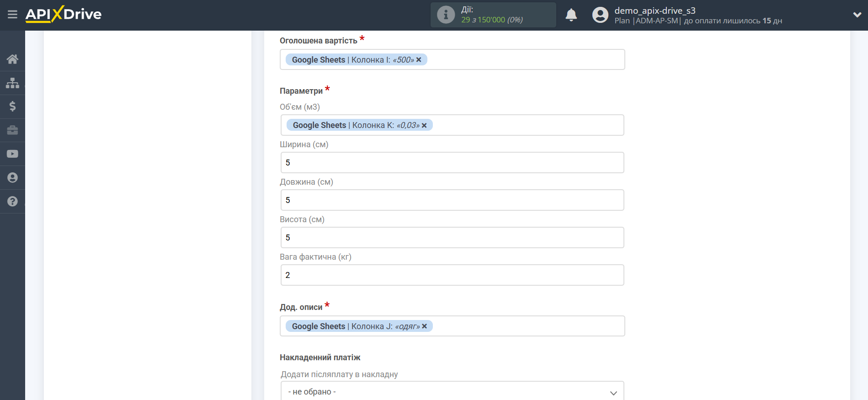Open the billing dollar icon
This screenshot has width=868, height=400.
[x=12, y=107]
